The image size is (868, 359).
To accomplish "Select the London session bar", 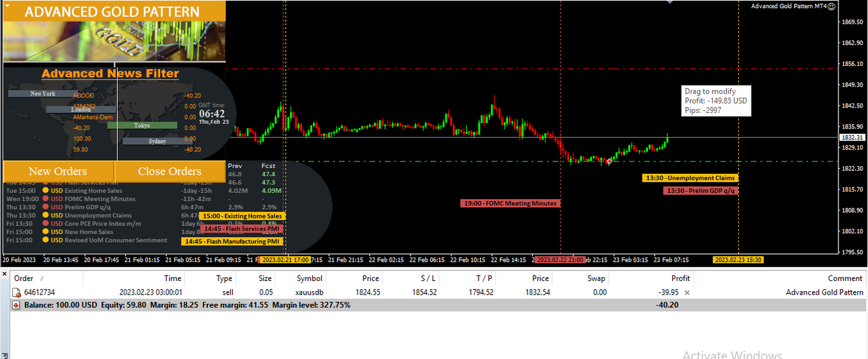I will coord(81,110).
